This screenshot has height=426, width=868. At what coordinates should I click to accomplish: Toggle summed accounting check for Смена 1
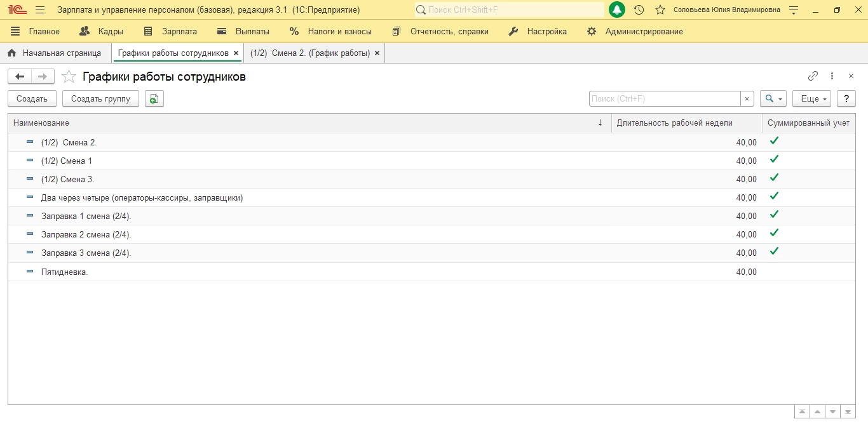click(773, 159)
